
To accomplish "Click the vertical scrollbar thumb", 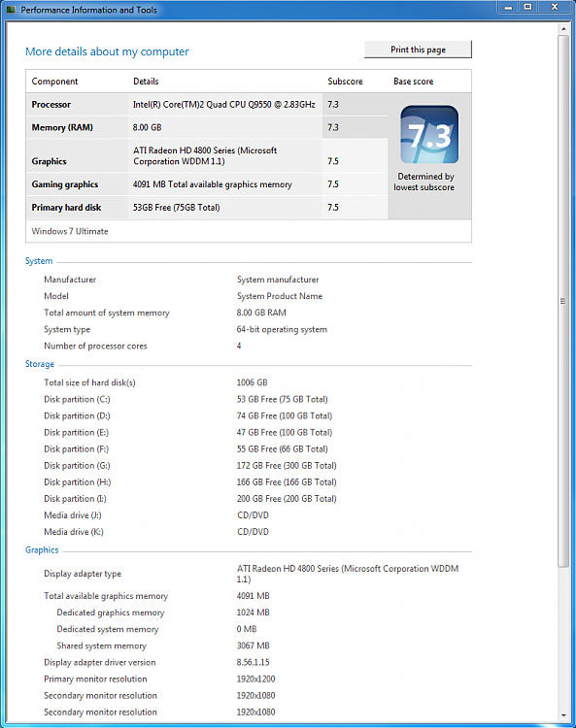I will (x=563, y=301).
